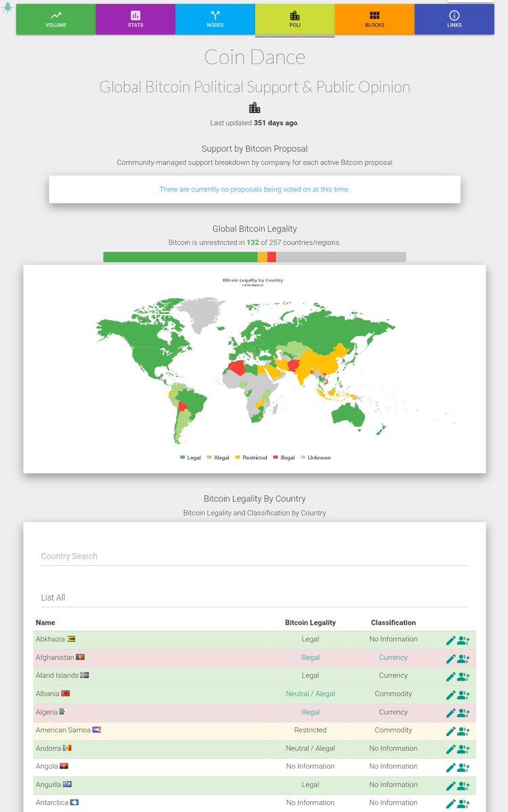Click the people icon for American Samoa
The height and width of the screenshot is (812, 508).
click(x=463, y=731)
